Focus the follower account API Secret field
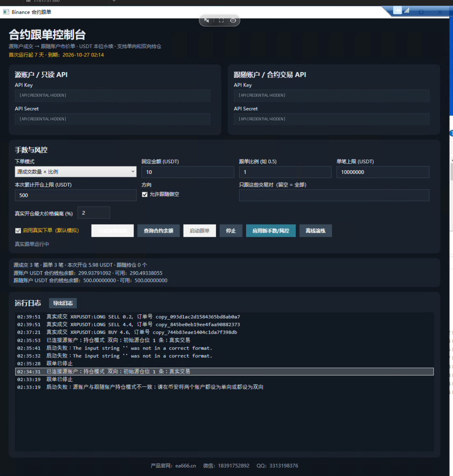Image resolution: width=453 pixels, height=476 pixels. pyautogui.click(x=332, y=119)
